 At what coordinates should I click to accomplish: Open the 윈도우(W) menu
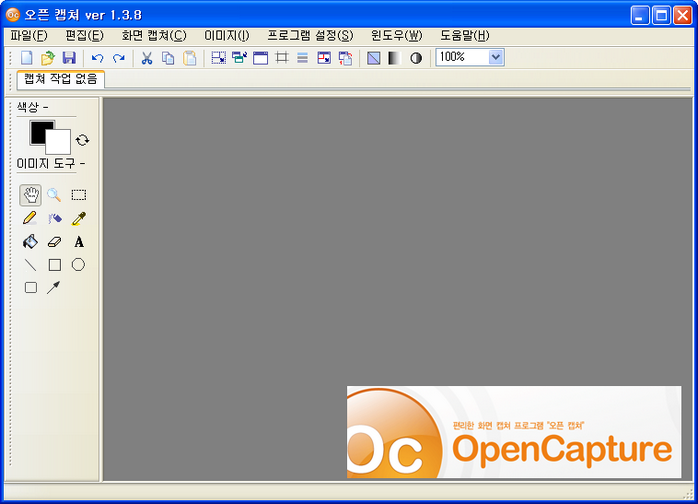pyautogui.click(x=397, y=36)
